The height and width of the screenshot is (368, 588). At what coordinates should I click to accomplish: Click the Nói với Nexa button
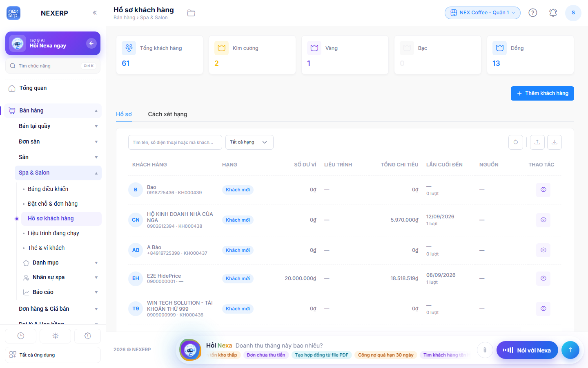click(x=527, y=350)
